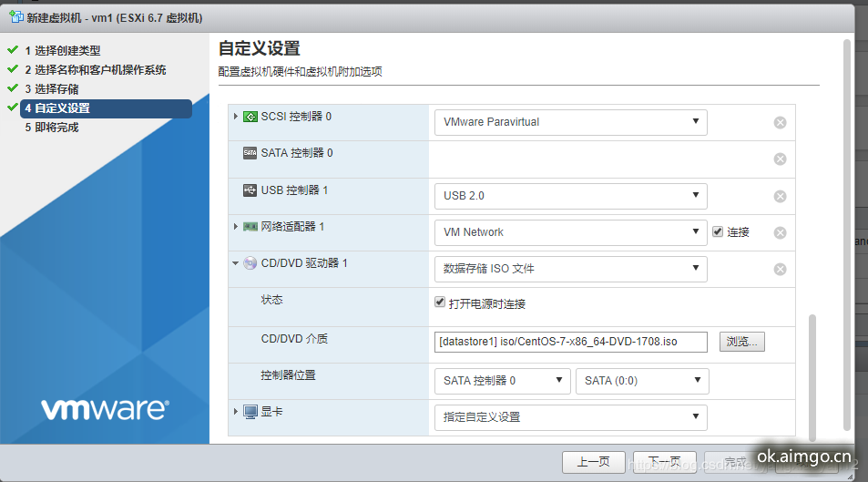Remove SATA controller 0 with its X icon

tap(780, 159)
